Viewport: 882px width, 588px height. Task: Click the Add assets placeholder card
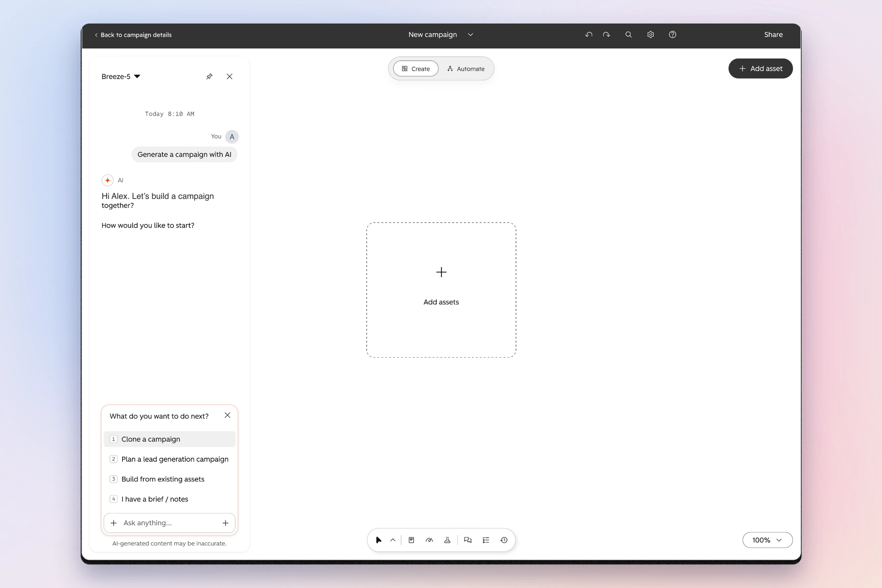click(441, 290)
